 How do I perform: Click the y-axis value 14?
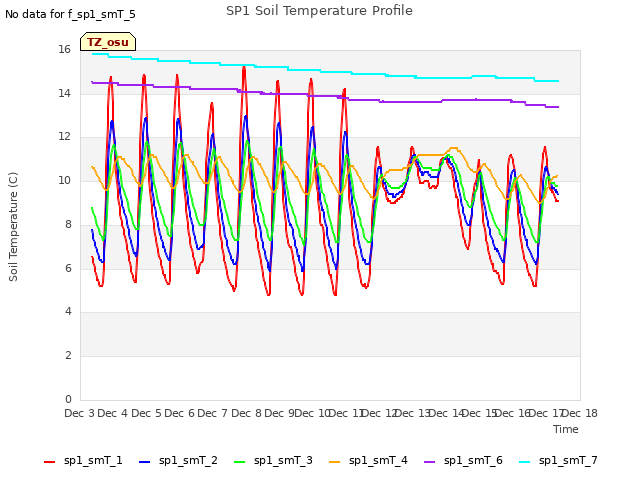coord(64,93)
